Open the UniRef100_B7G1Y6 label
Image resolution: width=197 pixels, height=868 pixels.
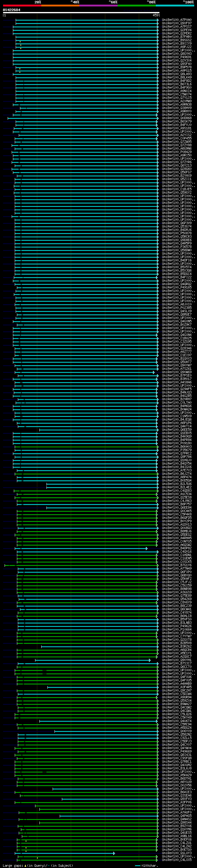pos(176,565)
